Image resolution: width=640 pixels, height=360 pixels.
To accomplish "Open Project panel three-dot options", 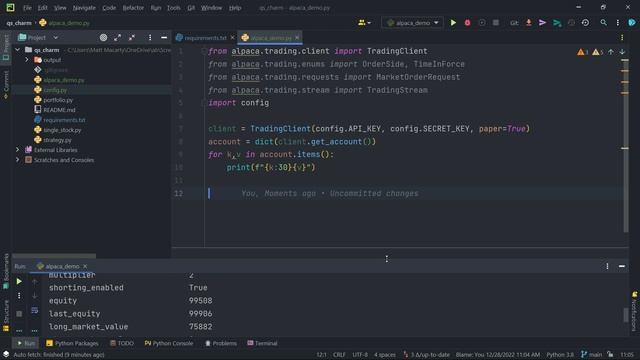I will point(150,38).
